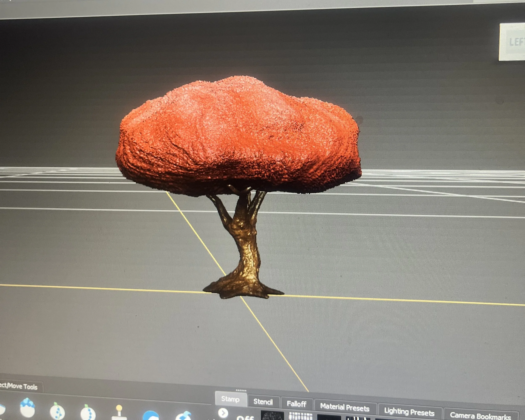Select the tool icon with blue arrow flag
The width and height of the screenshot is (525, 420).
(x=184, y=415)
